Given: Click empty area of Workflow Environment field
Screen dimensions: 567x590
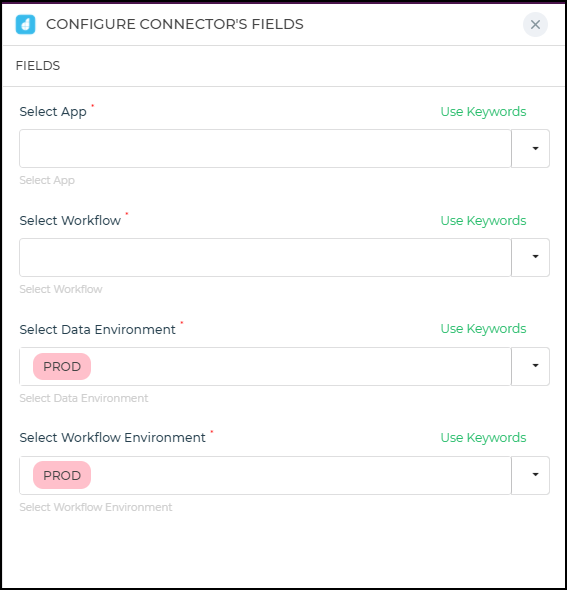Looking at the screenshot, I should [x=301, y=475].
